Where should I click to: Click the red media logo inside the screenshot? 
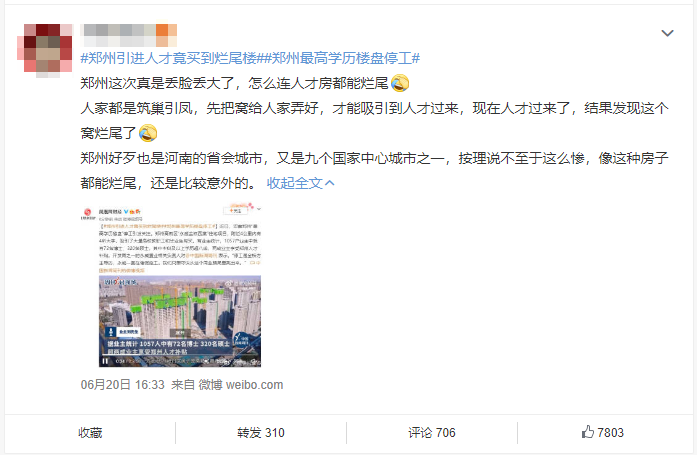click(x=88, y=212)
